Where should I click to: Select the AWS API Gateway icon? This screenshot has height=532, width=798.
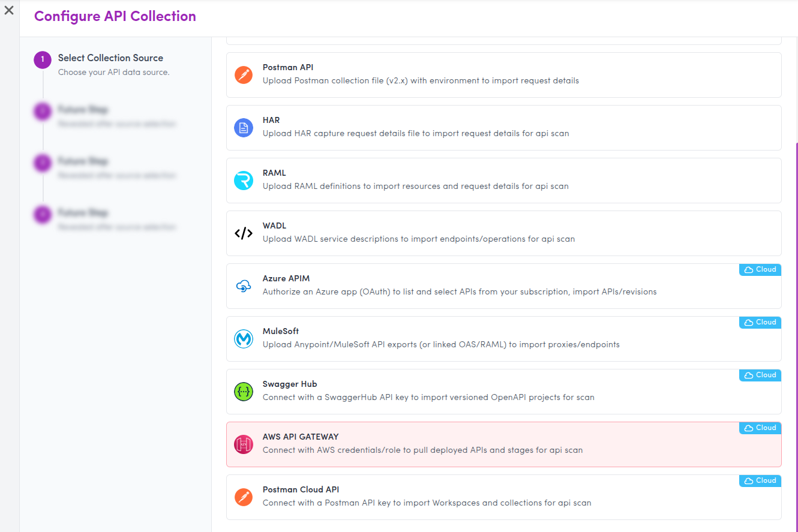tap(244, 444)
